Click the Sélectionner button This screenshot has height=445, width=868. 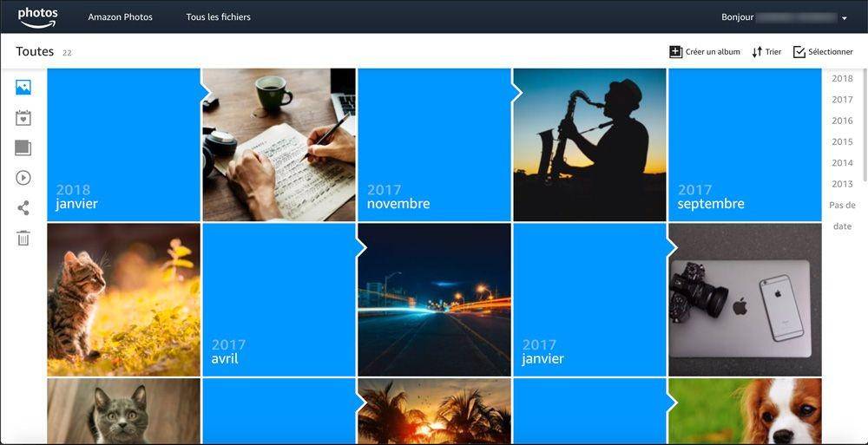823,52
